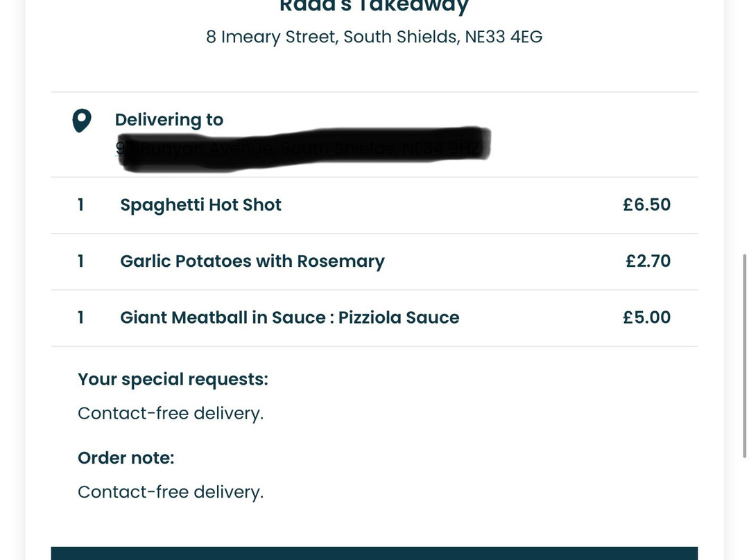The image size is (749, 560).
Task: Click quantity 1 beside Spaghetti Hot Shot
Action: (x=80, y=205)
